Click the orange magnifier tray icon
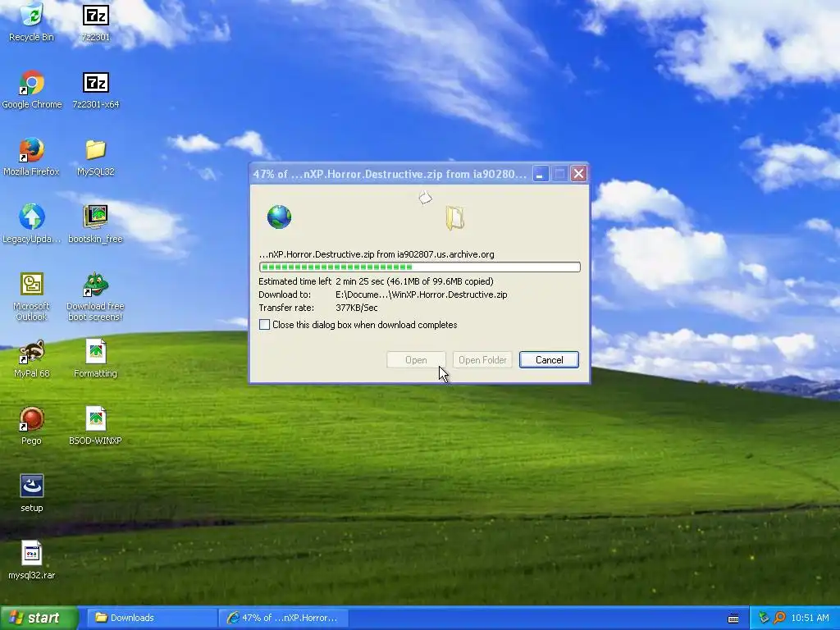Image resolution: width=840 pixels, height=630 pixels. coord(779,618)
